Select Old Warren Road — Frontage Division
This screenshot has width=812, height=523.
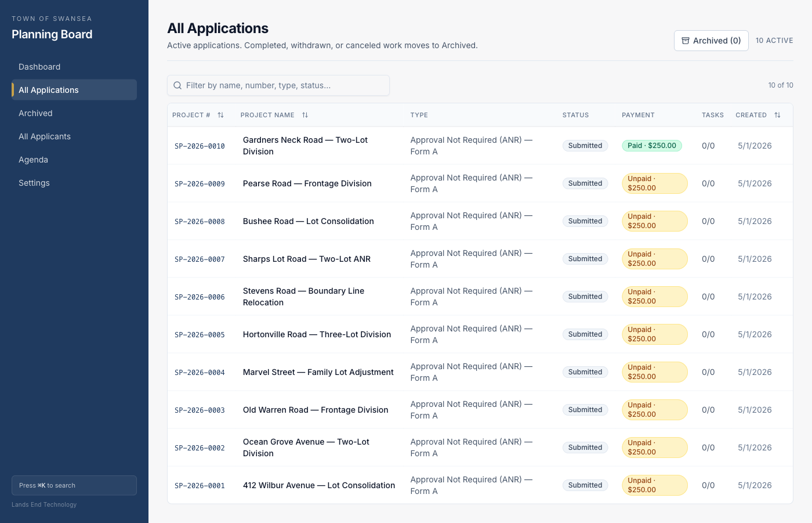pyautogui.click(x=316, y=410)
